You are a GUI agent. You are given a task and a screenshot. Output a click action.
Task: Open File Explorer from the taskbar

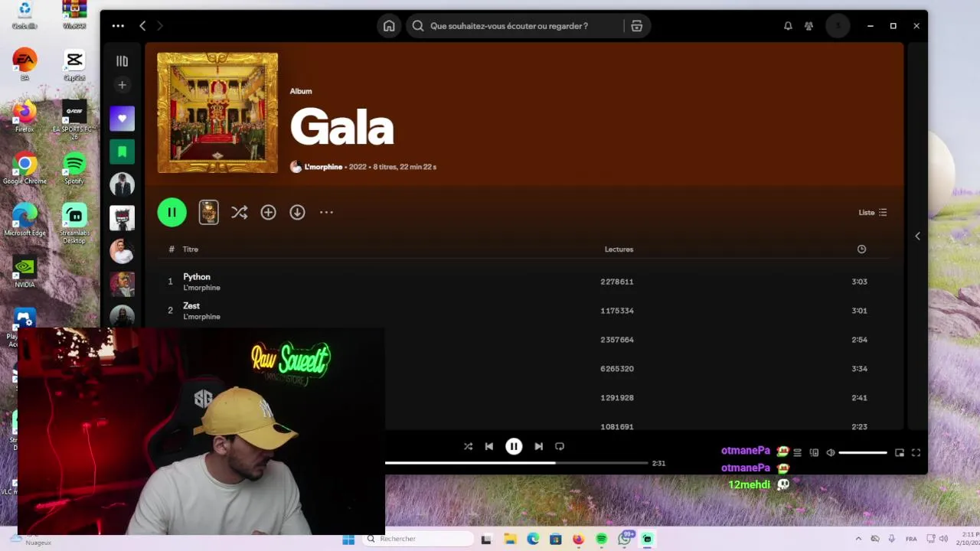(510, 540)
